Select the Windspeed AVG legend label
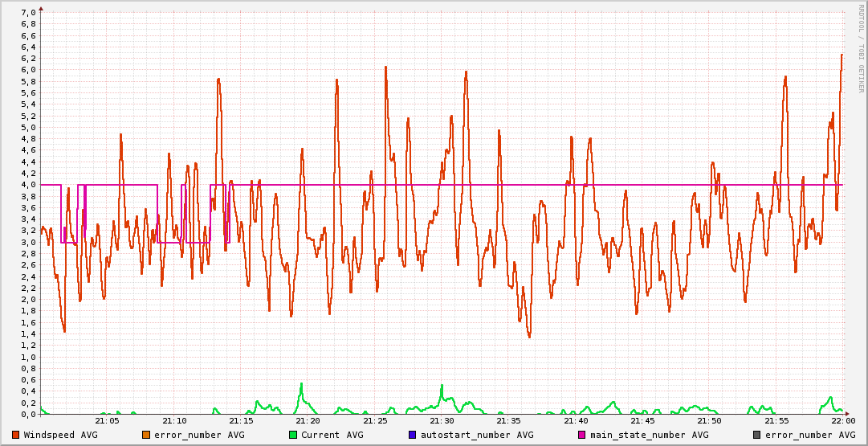 pyautogui.click(x=61, y=435)
